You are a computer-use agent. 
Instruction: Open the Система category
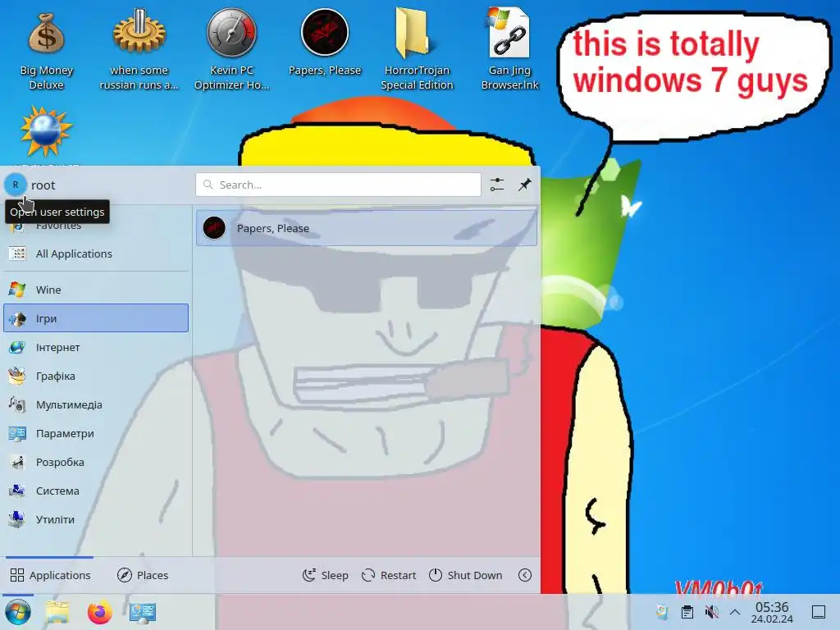(96, 491)
